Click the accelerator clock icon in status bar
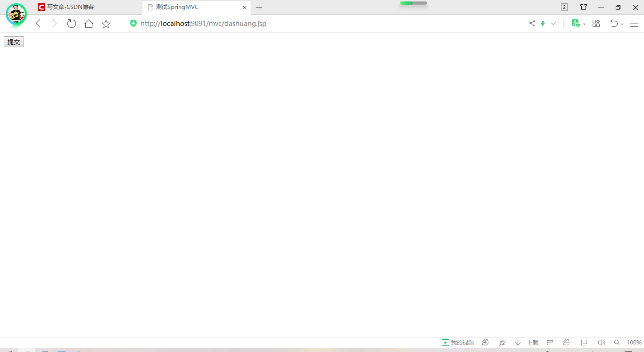This screenshot has width=644, height=352. pos(486,343)
